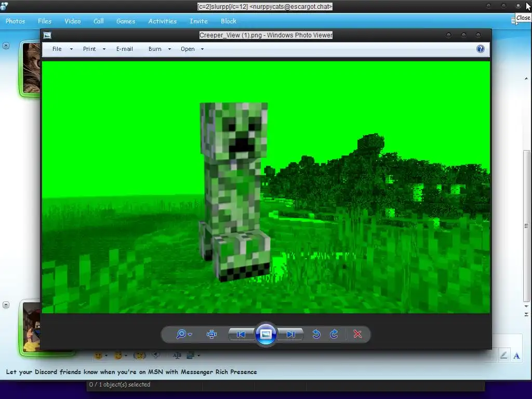The height and width of the screenshot is (399, 532).
Task: Switch to handwriting mode pen icon
Action: 503,355
